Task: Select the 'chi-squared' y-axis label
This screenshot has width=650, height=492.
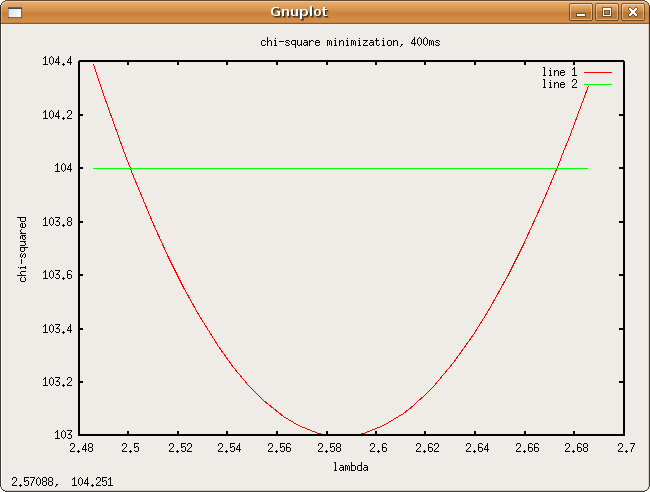Action: 23,248
